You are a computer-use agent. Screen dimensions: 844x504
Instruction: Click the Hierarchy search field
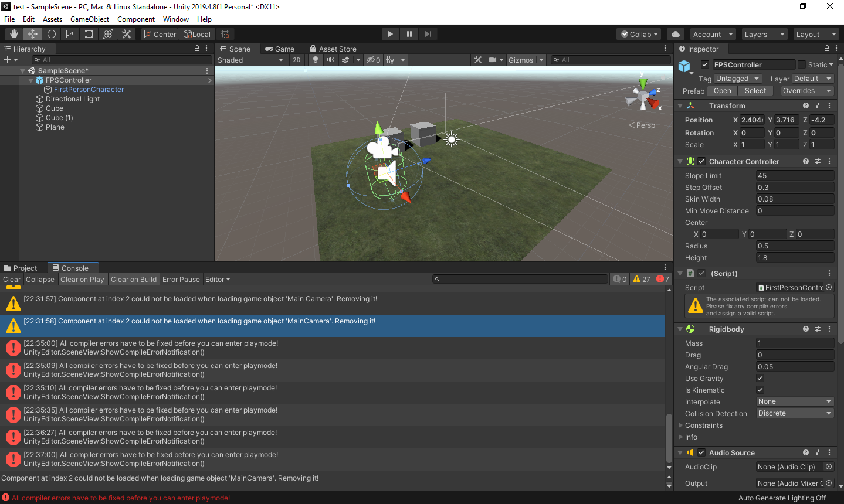coord(122,60)
